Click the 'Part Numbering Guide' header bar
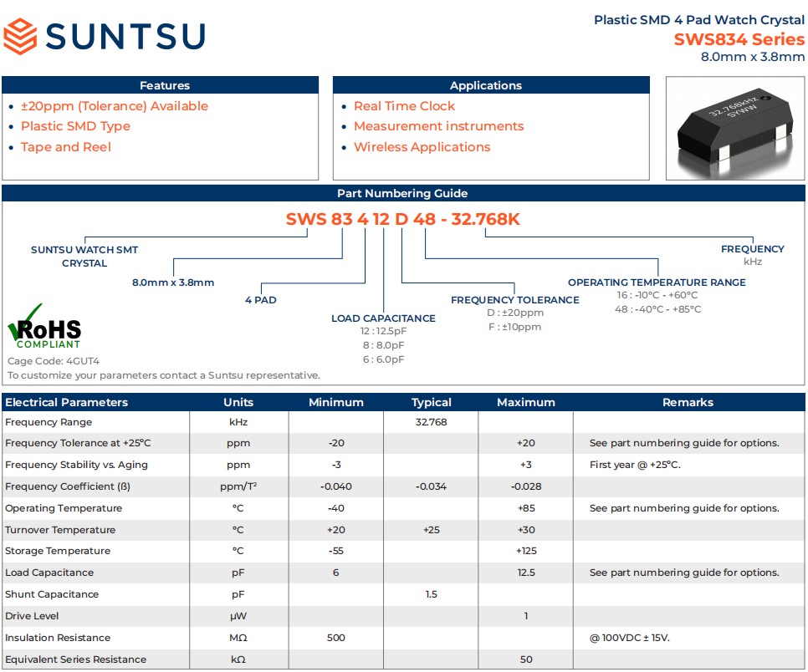The width and height of the screenshot is (808, 672). (403, 193)
